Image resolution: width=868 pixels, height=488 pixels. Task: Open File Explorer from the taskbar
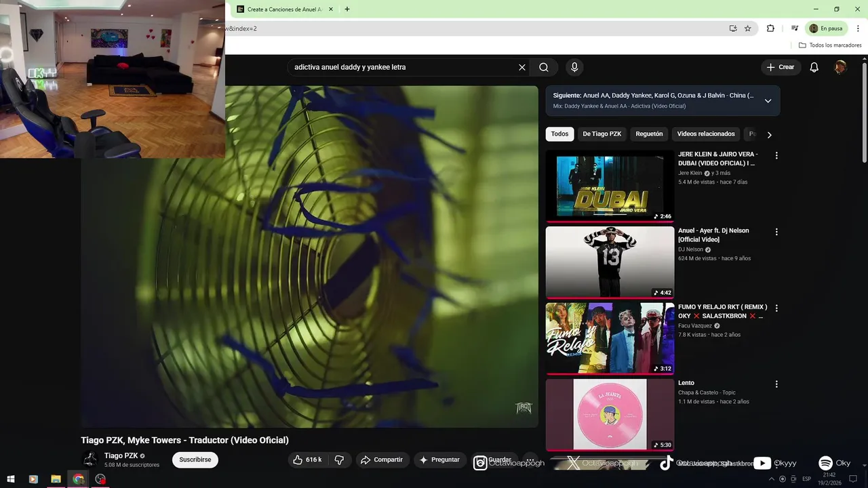[x=56, y=479]
